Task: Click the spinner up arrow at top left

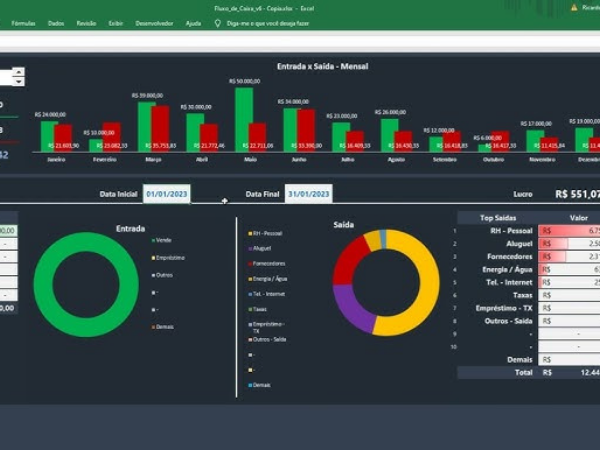Action: (19, 73)
